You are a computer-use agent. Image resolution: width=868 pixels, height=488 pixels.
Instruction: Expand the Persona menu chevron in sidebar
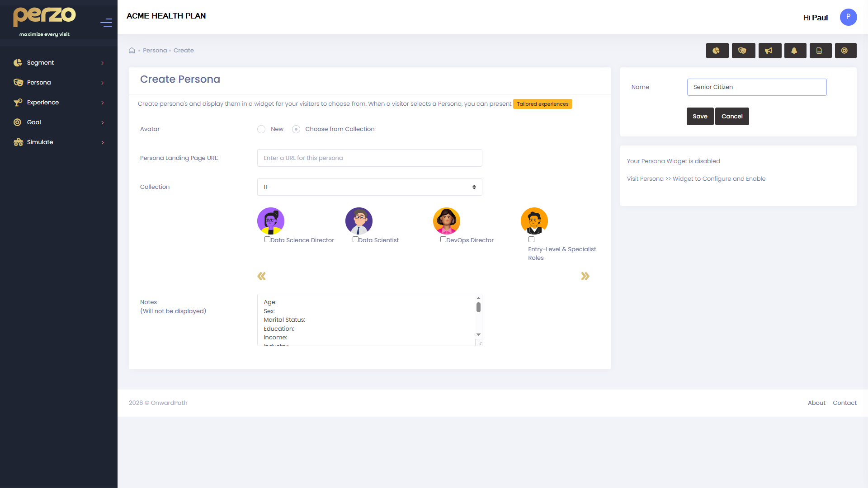[103, 83]
